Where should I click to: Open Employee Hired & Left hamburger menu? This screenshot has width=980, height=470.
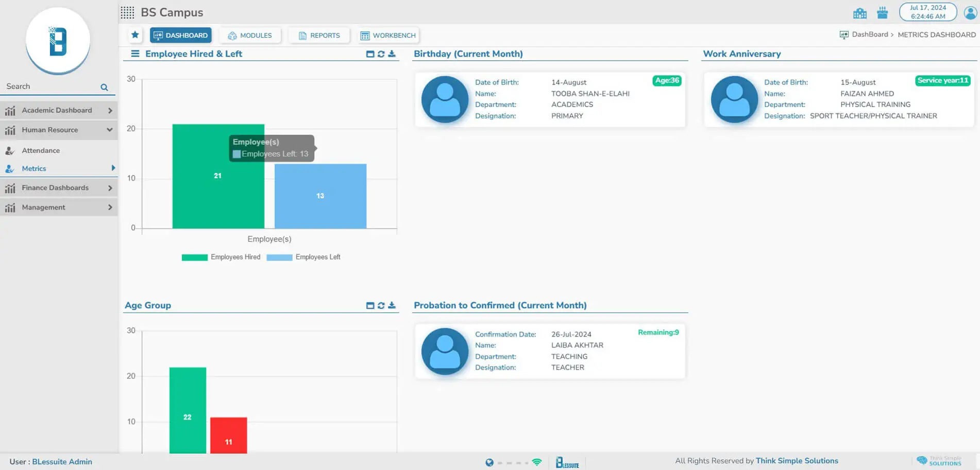pyautogui.click(x=135, y=54)
